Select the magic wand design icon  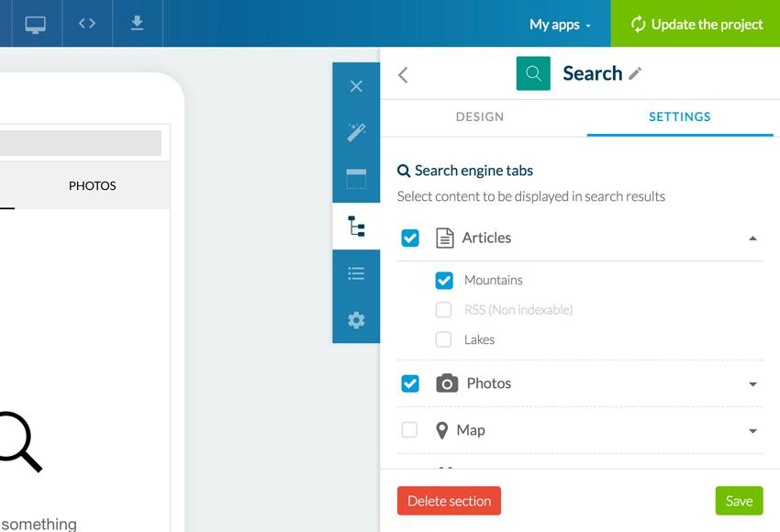click(356, 132)
